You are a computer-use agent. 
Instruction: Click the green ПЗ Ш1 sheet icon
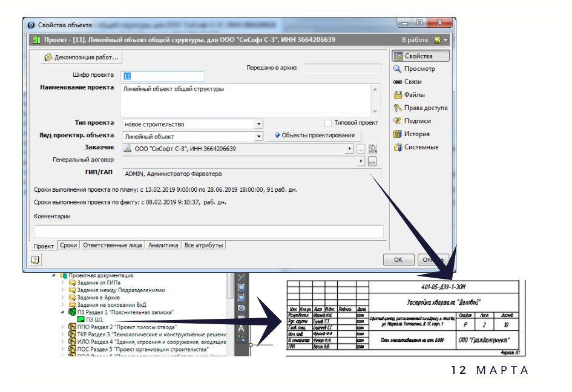click(81, 319)
